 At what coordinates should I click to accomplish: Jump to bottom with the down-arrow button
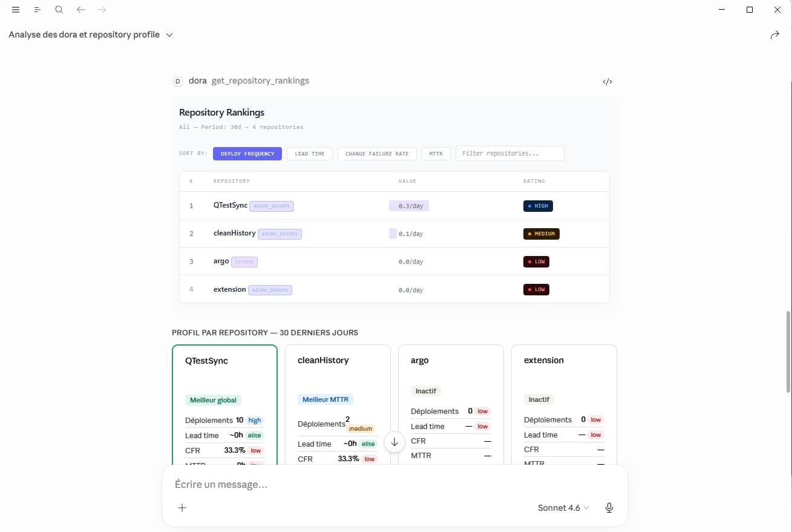point(394,442)
